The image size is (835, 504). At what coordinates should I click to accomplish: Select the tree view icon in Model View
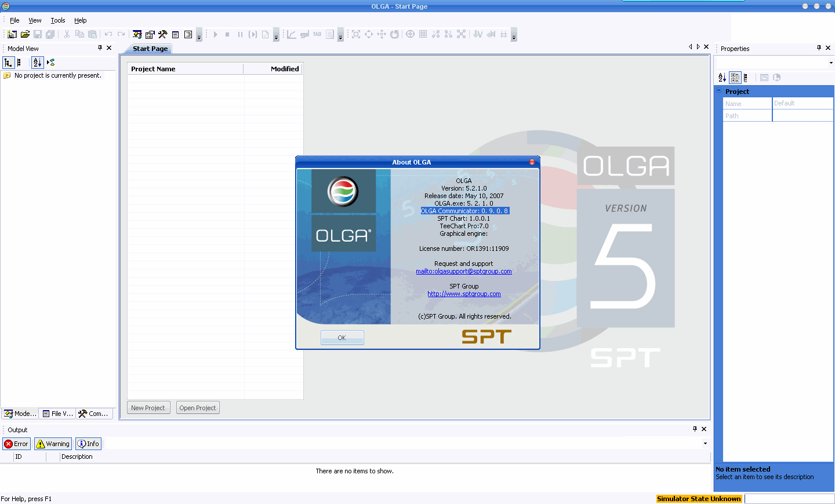(8, 63)
